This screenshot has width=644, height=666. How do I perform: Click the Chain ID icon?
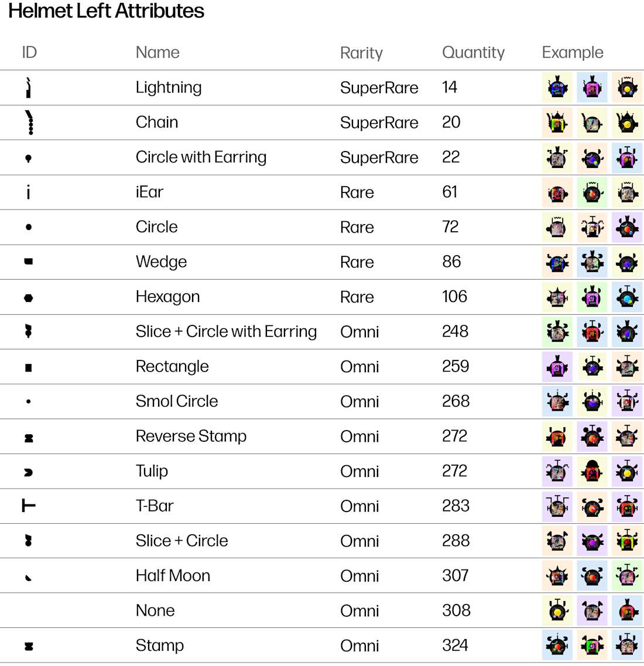[x=29, y=122]
